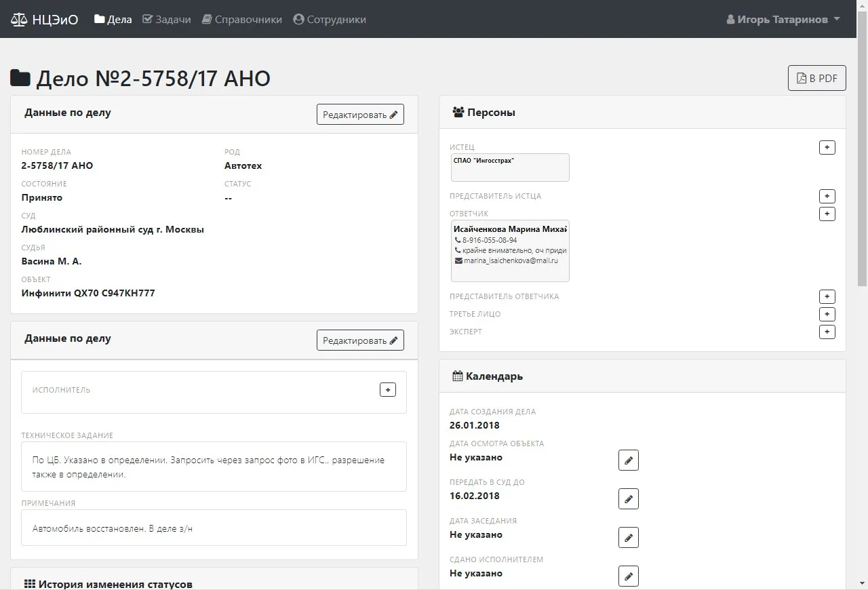This screenshot has height=590, width=868.
Task: Add a Представитель истца person
Action: click(827, 196)
